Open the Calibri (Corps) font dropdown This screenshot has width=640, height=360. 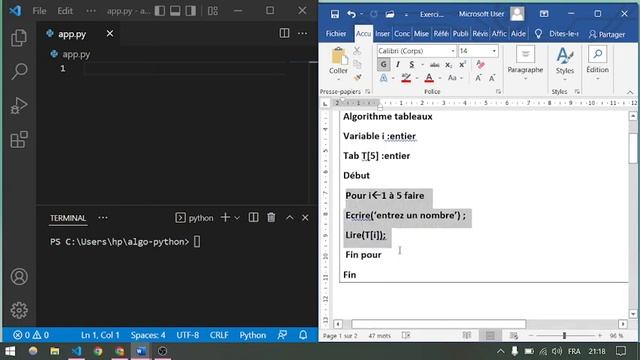[453, 51]
